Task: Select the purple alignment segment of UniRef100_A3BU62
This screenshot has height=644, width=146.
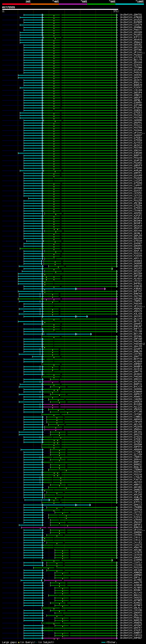Action: 91,289
